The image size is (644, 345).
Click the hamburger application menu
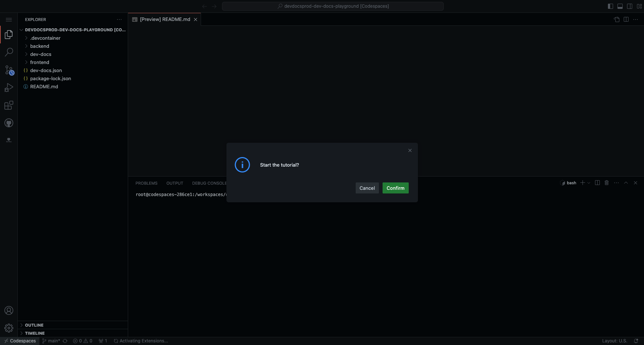pos(9,19)
